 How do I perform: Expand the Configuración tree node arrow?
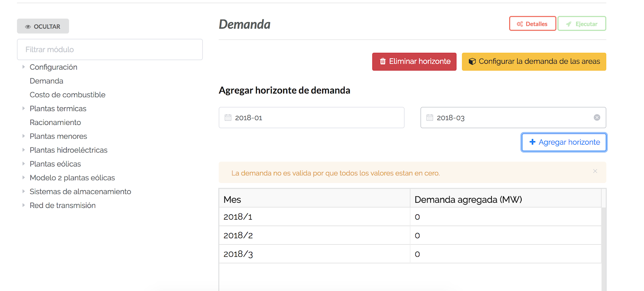pyautogui.click(x=23, y=67)
